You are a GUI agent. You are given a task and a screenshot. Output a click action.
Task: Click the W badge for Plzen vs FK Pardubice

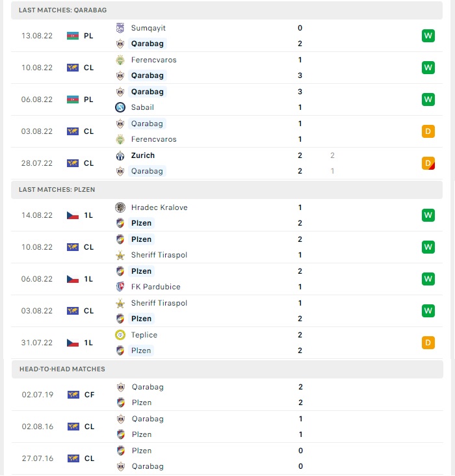pos(428,279)
